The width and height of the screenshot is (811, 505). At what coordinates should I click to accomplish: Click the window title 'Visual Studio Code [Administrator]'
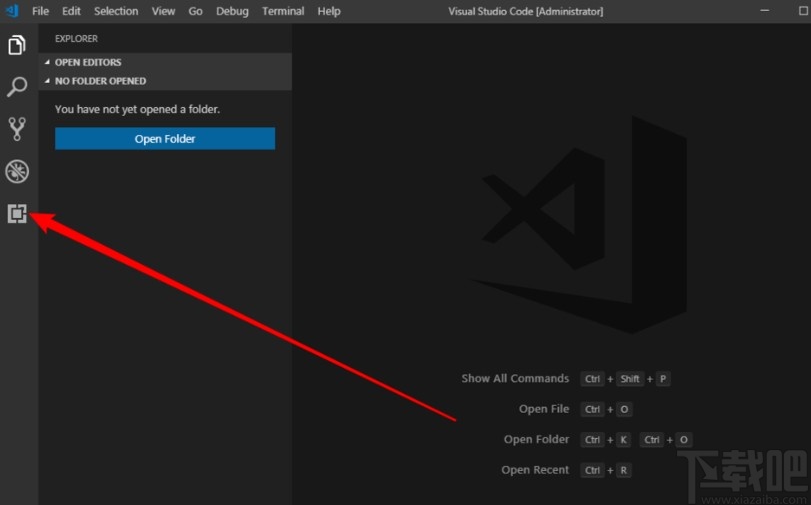pyautogui.click(x=525, y=11)
